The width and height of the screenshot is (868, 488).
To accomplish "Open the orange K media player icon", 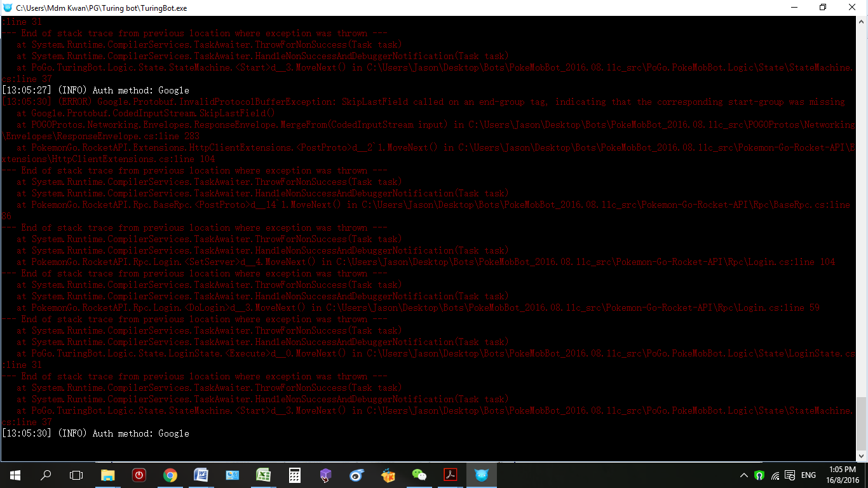I will (x=388, y=475).
